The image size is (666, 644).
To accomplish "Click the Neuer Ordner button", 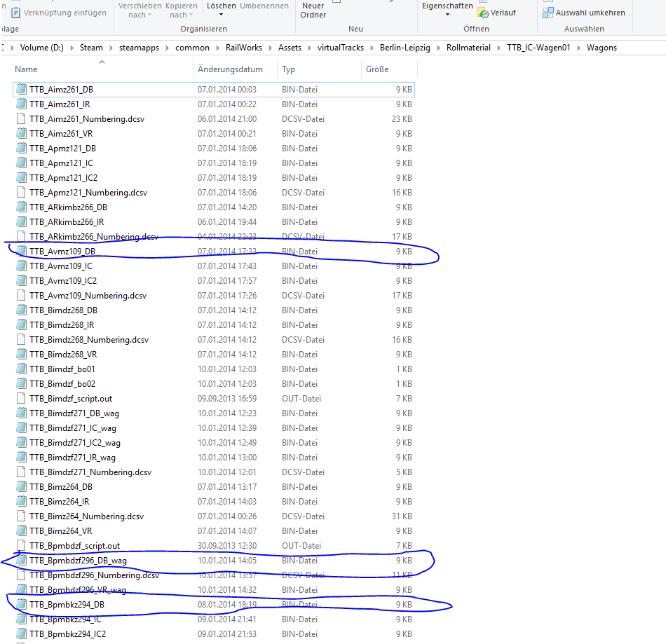I will pos(313,11).
